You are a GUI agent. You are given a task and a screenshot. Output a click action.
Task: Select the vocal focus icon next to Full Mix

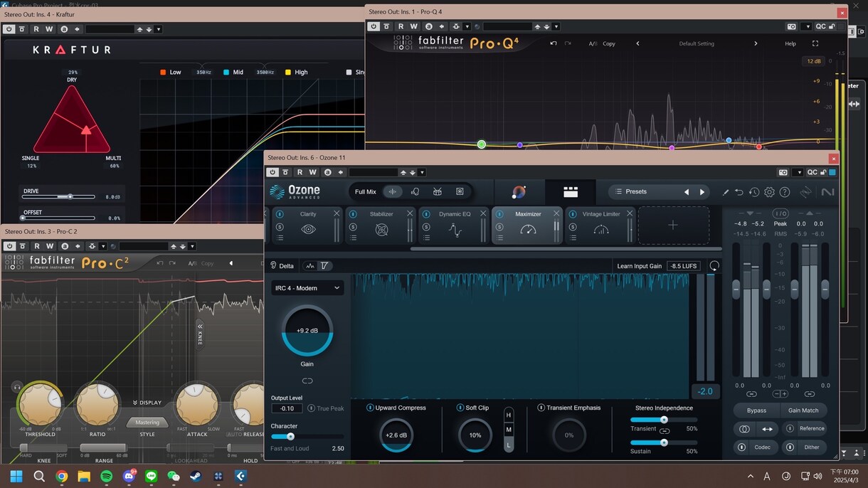(x=415, y=191)
